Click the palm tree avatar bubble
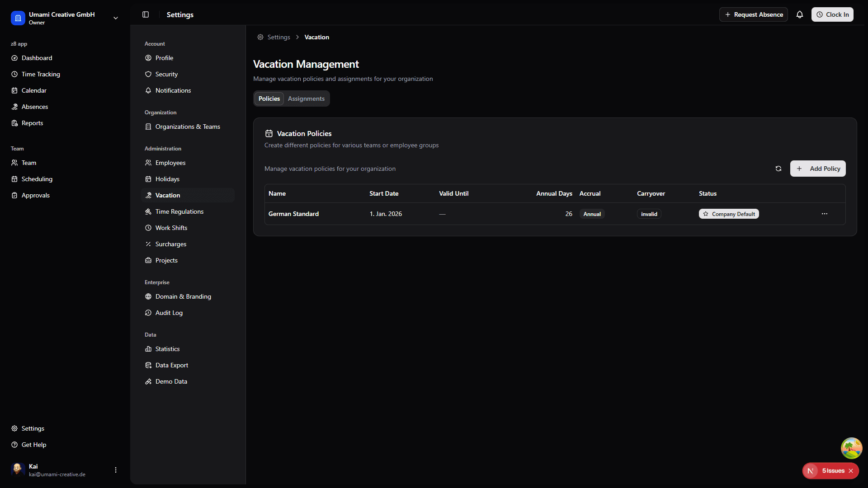This screenshot has width=868, height=488. (851, 448)
